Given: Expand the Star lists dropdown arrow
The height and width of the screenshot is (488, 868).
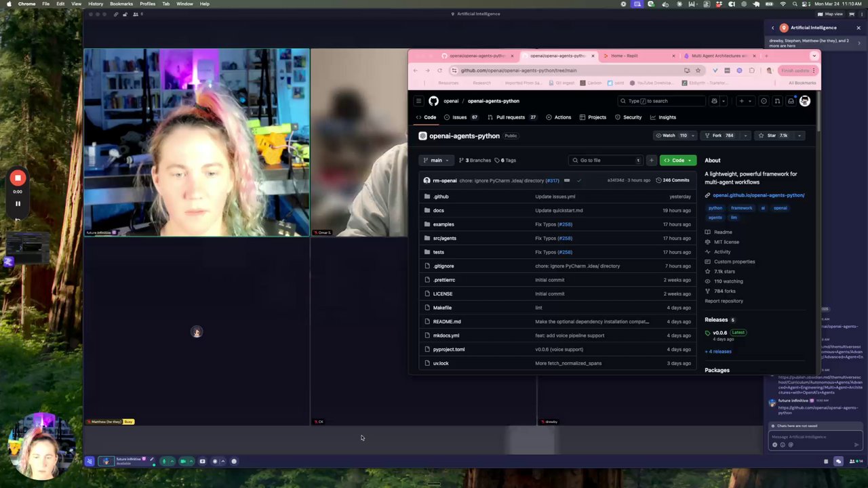Looking at the screenshot, I should tap(800, 136).
